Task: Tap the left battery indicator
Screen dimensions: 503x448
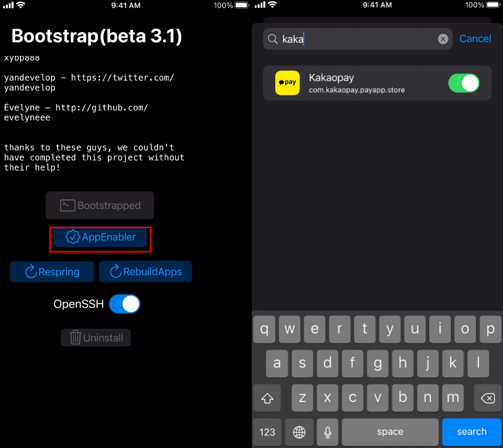Action: tap(242, 5)
